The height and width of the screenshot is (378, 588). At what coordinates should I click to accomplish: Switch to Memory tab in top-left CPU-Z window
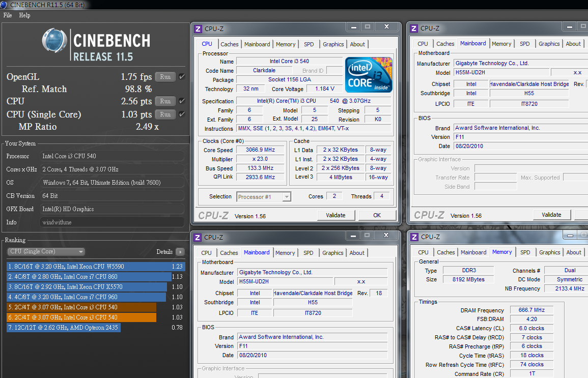(x=286, y=44)
